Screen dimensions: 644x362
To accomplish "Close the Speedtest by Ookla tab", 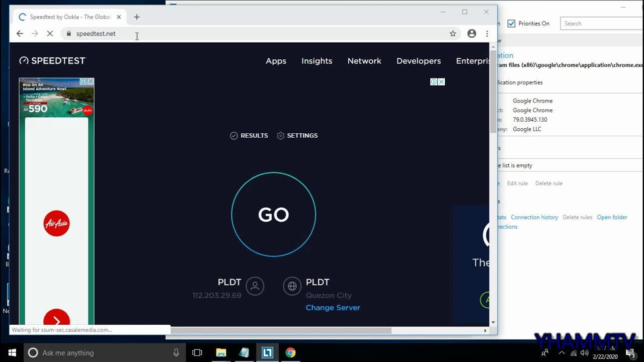I will [119, 17].
